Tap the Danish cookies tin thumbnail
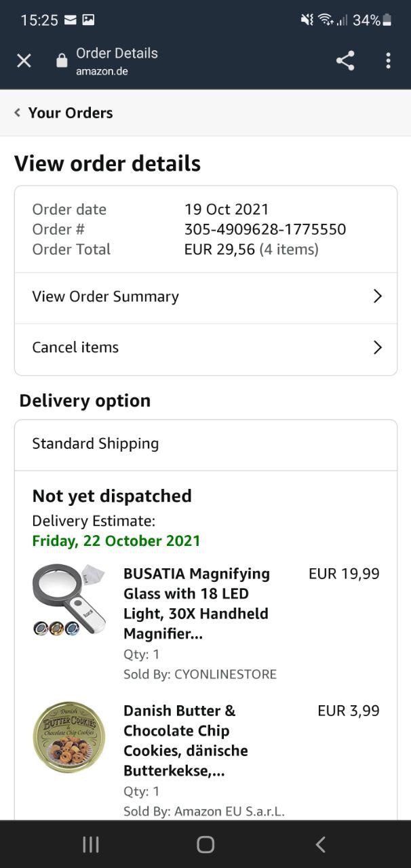The width and height of the screenshot is (411, 868). (x=68, y=737)
